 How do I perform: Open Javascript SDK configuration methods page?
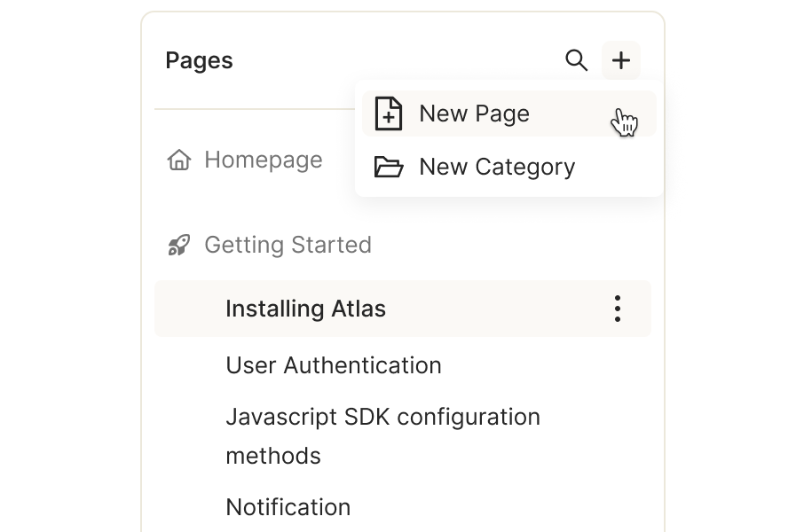383,436
